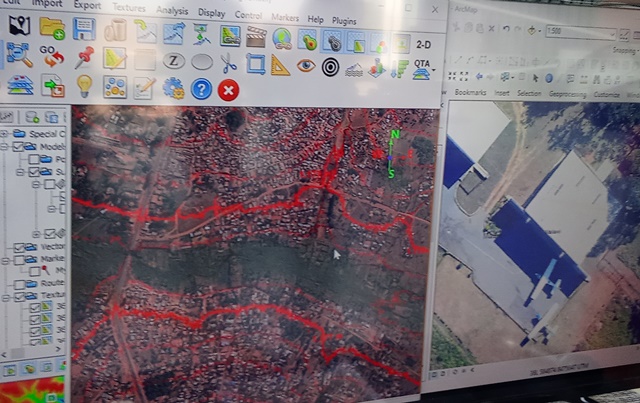Open the Analysis menu
The height and width of the screenshot is (403, 640).
[x=172, y=11]
